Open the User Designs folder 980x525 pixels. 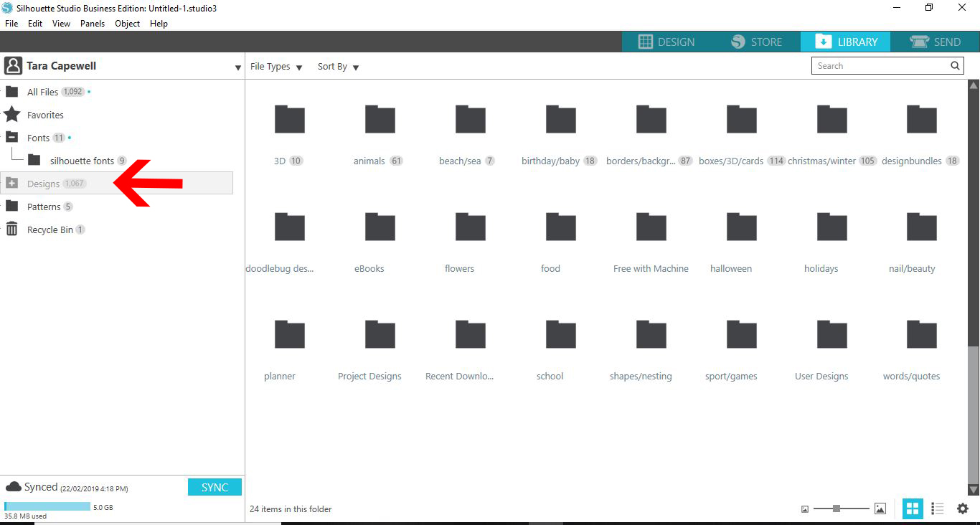pyautogui.click(x=832, y=334)
